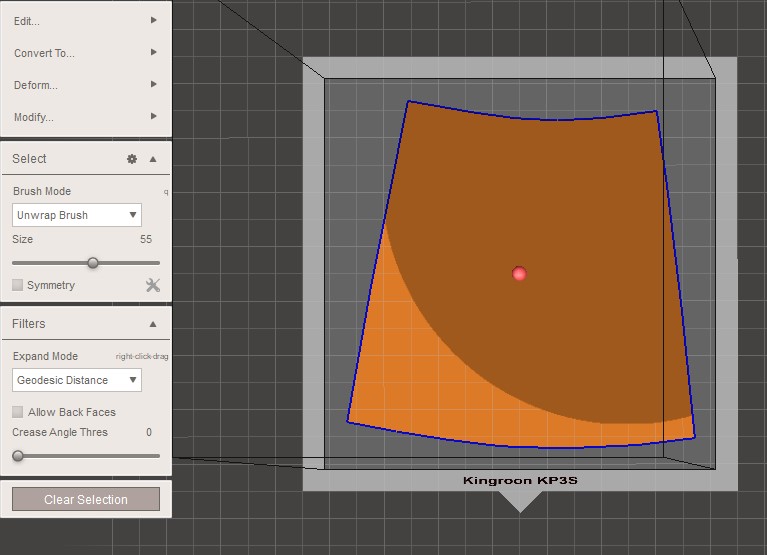
Task: Click the red pivot sphere on mesh
Action: click(519, 273)
